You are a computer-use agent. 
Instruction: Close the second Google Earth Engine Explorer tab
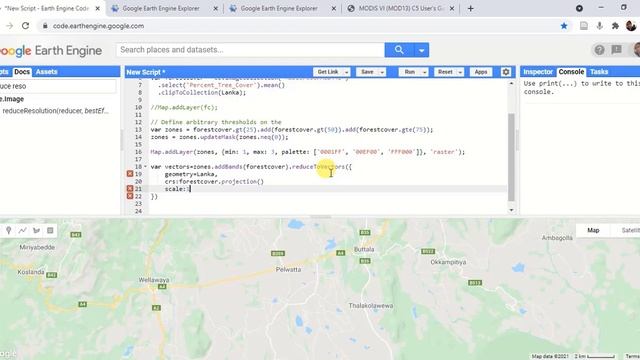[333, 8]
